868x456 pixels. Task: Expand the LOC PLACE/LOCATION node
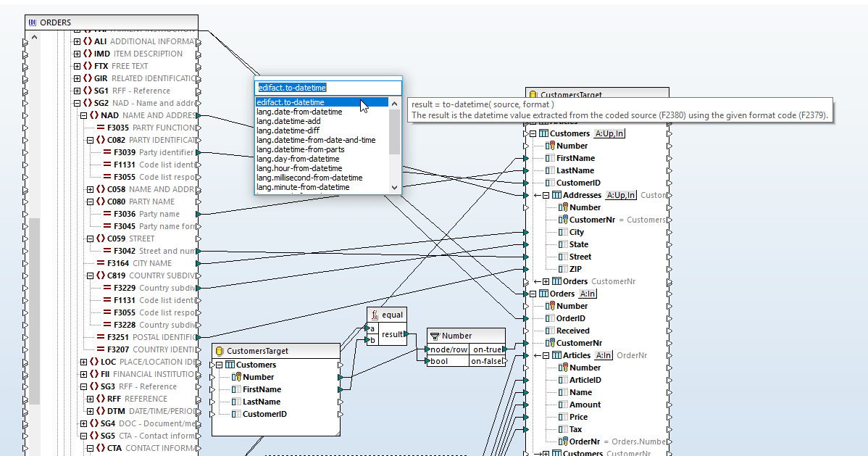83,361
